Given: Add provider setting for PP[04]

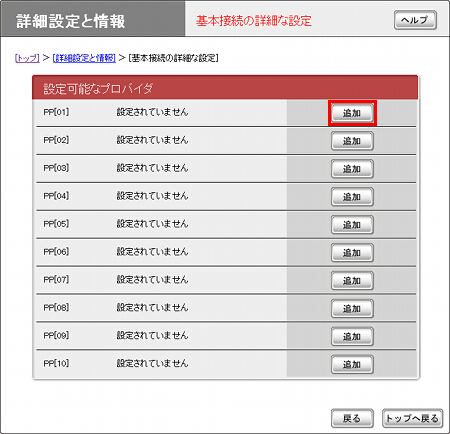Looking at the screenshot, I should (x=352, y=197).
